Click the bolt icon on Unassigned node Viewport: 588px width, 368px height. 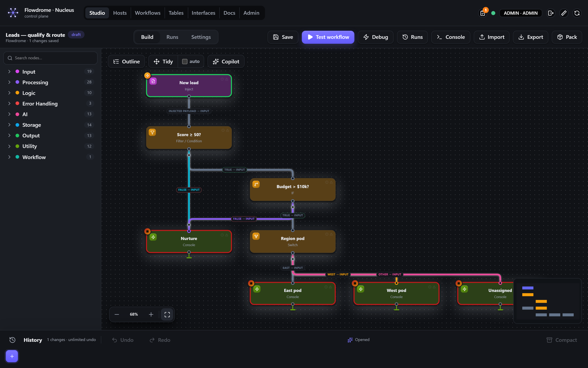464,289
